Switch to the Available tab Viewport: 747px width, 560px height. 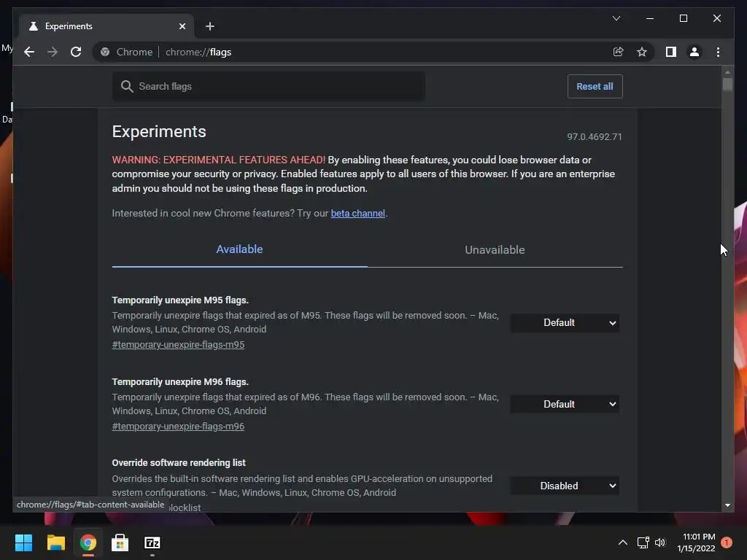coord(239,249)
